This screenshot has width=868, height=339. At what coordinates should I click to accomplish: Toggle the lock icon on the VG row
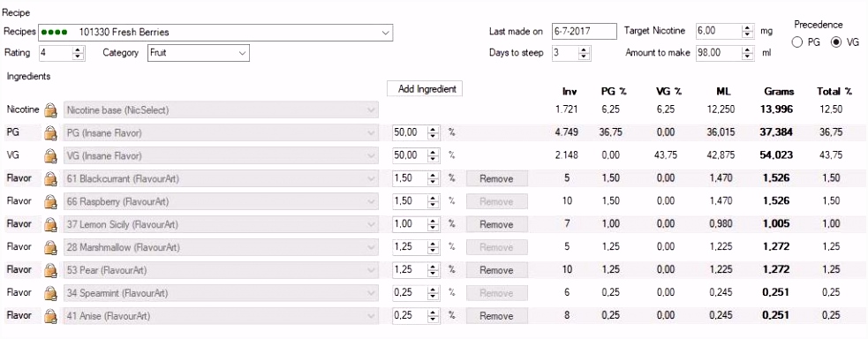click(x=51, y=156)
